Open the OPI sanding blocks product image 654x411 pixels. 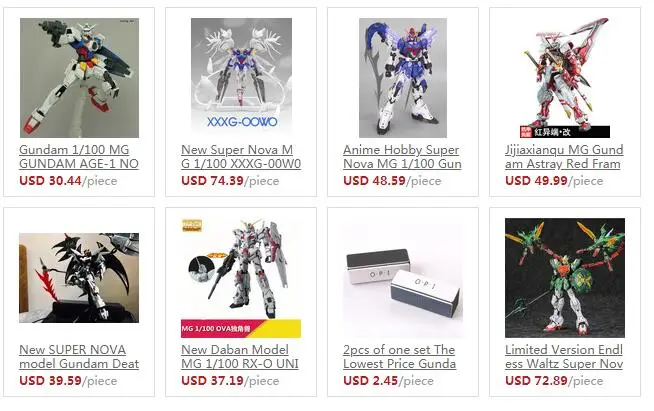(x=403, y=280)
